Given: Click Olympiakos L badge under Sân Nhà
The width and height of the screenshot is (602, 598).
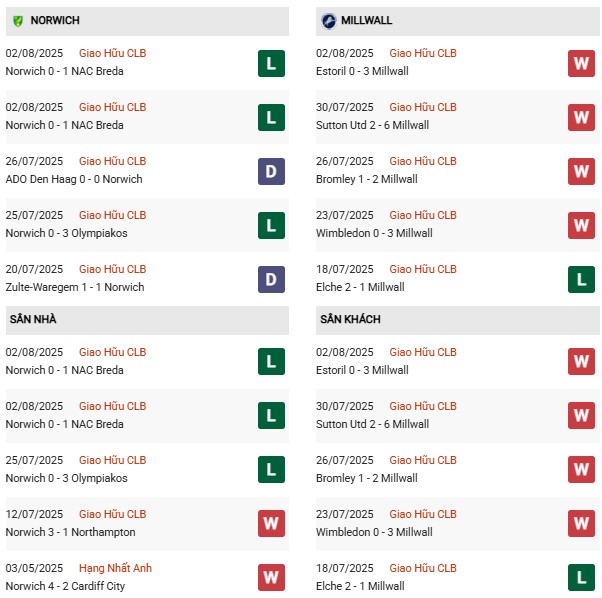Looking at the screenshot, I should 271,470.
